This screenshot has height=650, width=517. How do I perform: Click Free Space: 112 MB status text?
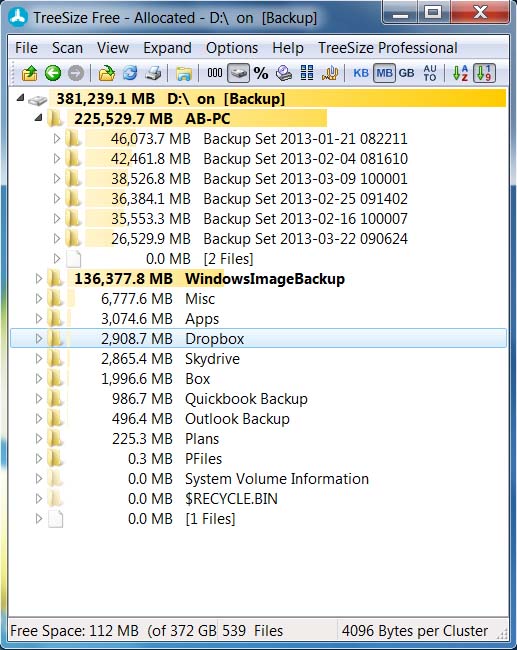(74, 631)
